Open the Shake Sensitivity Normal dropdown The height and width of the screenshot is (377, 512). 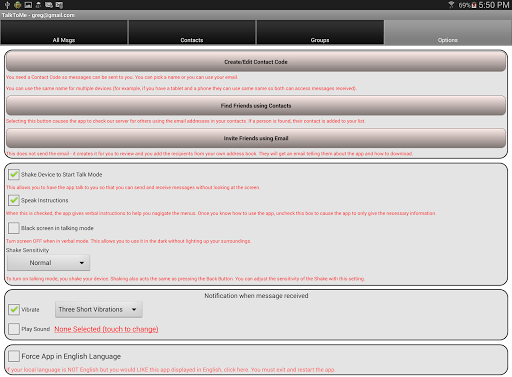[49, 263]
